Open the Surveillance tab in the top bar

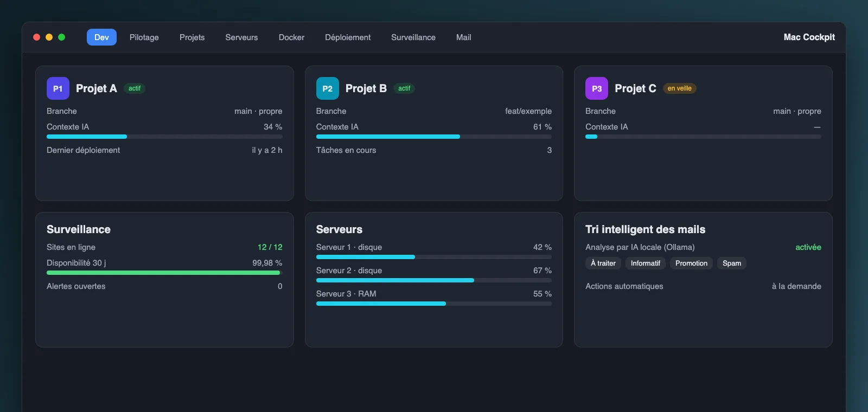pyautogui.click(x=413, y=37)
